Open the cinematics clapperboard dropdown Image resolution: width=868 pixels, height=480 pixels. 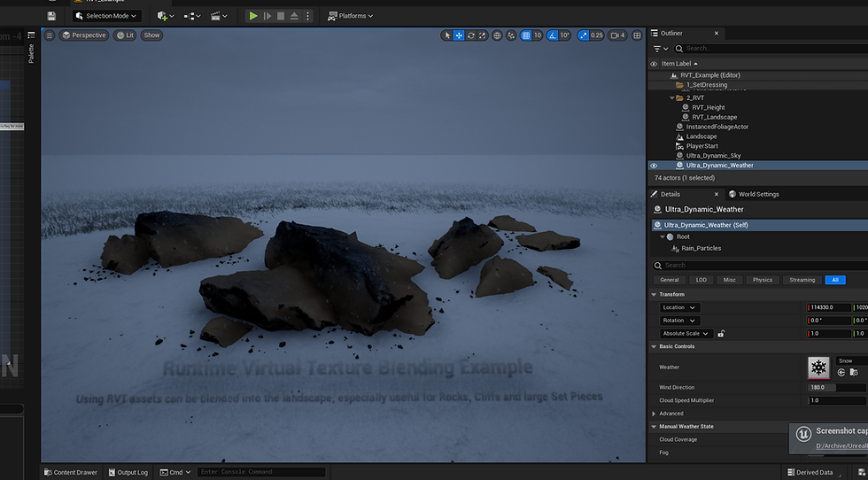[219, 16]
